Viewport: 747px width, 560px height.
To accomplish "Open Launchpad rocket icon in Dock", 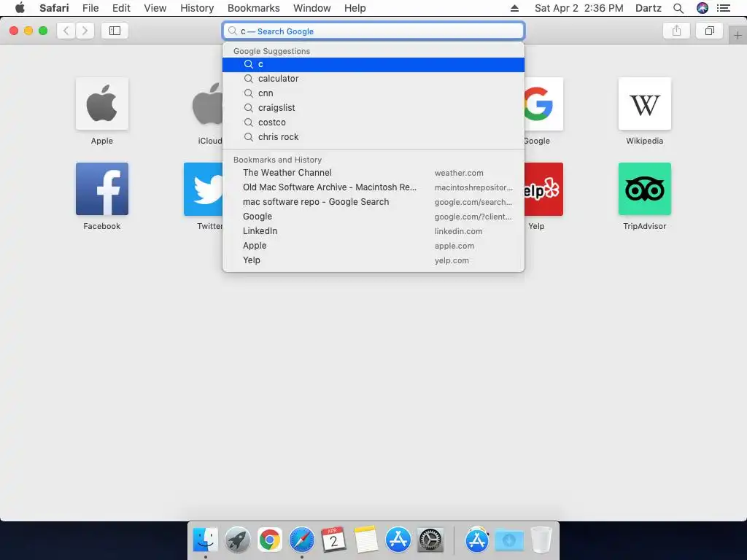I will coord(237,540).
